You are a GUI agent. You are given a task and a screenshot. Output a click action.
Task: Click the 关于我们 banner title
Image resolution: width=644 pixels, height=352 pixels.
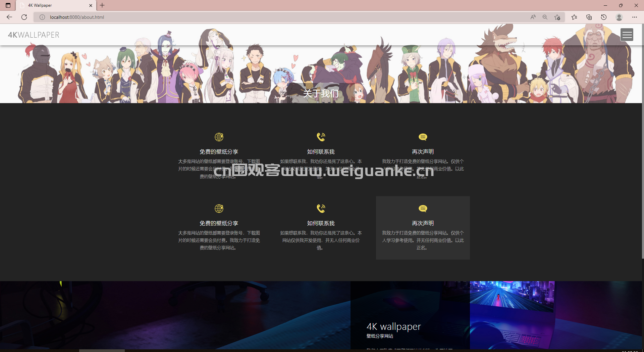tap(321, 93)
